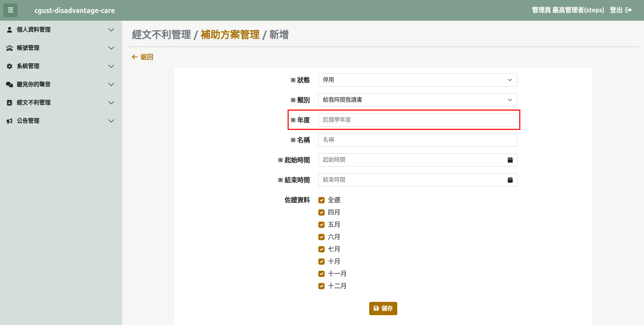
Task: Open the 狀態 dropdown showing 停用
Action: (418, 80)
